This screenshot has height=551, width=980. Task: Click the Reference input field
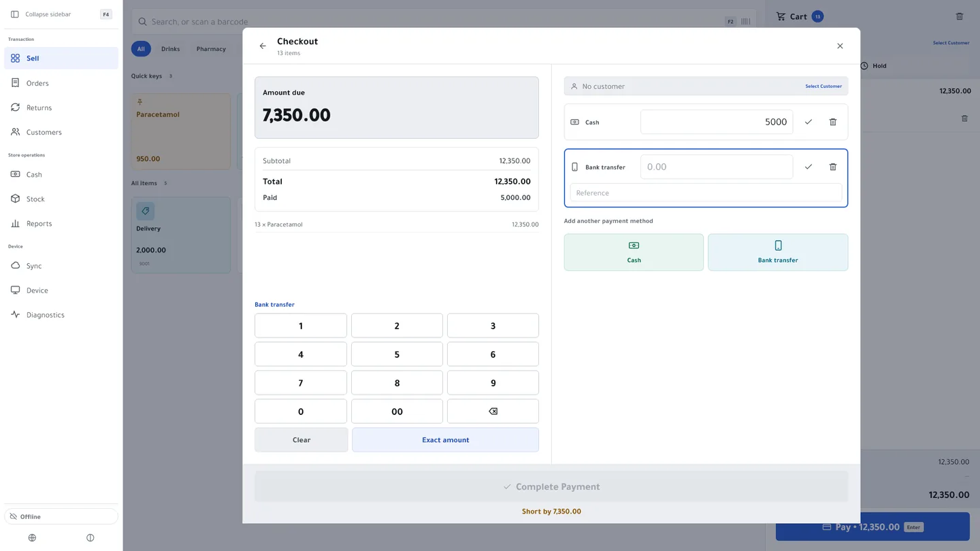tap(706, 193)
